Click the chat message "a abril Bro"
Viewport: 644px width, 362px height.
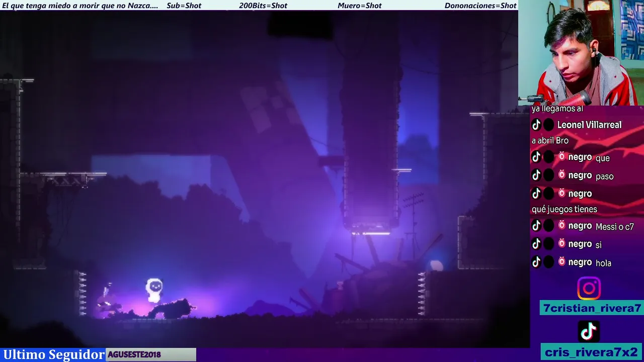[550, 141]
